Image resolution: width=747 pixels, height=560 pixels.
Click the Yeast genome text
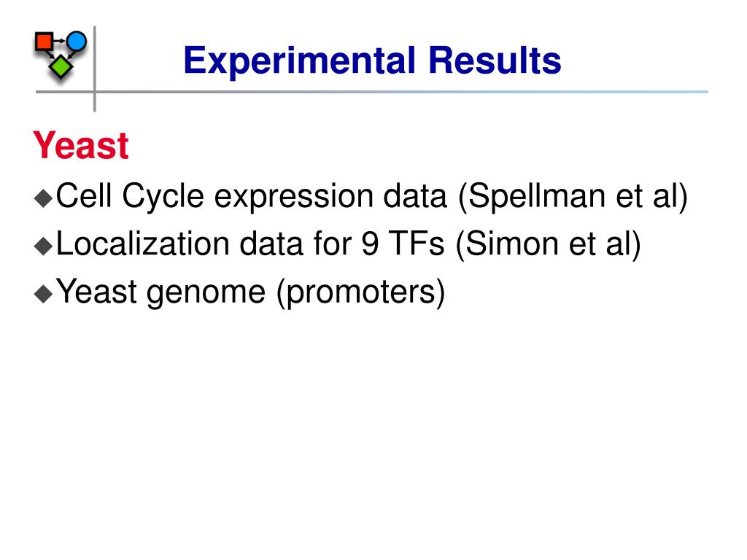(161, 292)
